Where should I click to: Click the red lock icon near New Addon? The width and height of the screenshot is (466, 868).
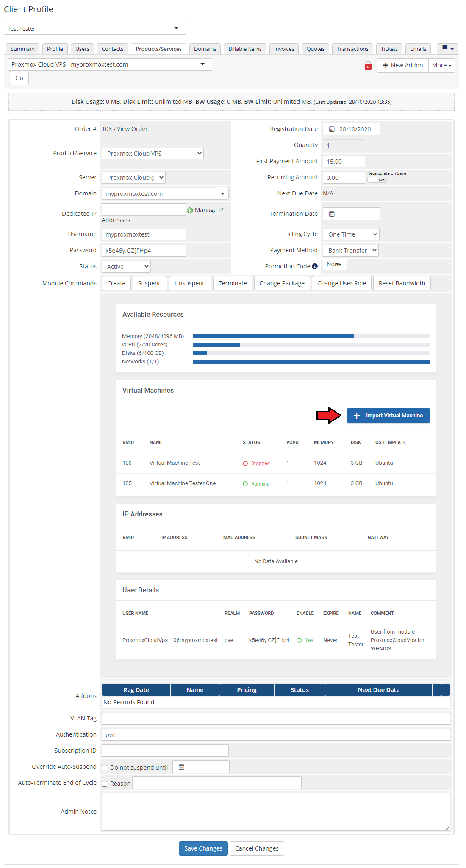368,66
